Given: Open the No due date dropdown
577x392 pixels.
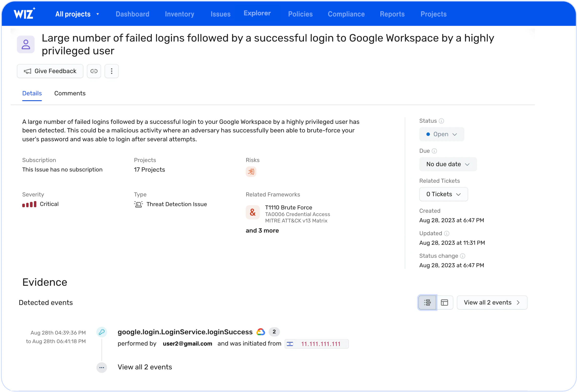Looking at the screenshot, I should (448, 164).
